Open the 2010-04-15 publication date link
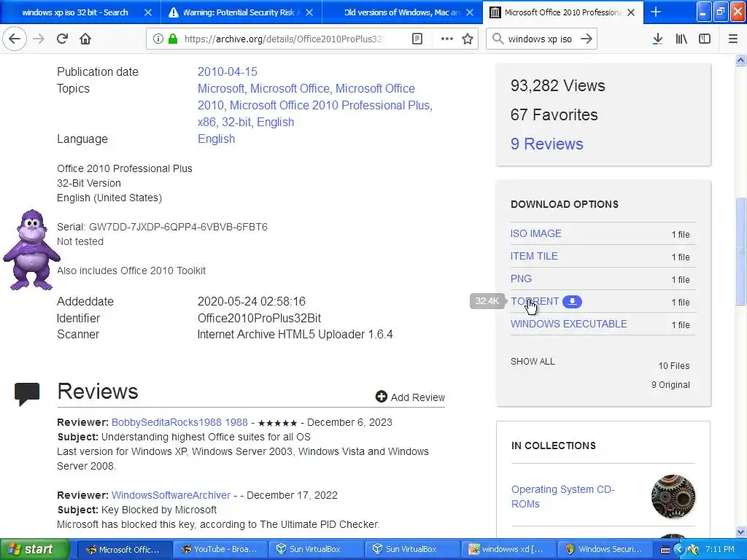The width and height of the screenshot is (747, 560). (228, 72)
